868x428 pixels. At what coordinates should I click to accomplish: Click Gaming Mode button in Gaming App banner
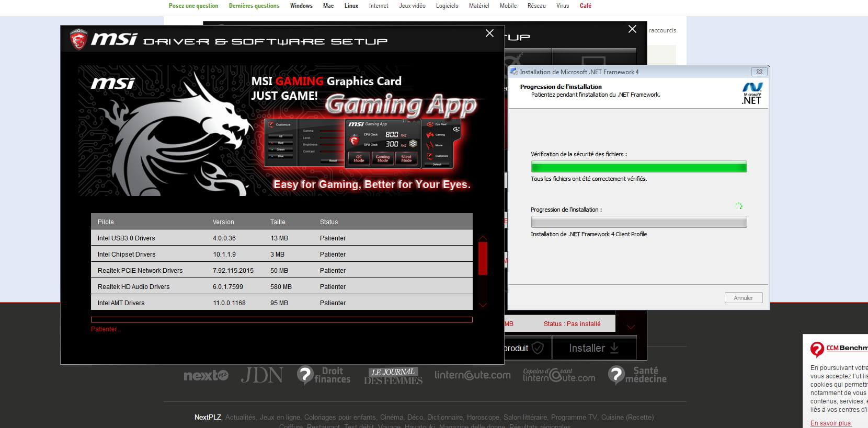(x=383, y=158)
